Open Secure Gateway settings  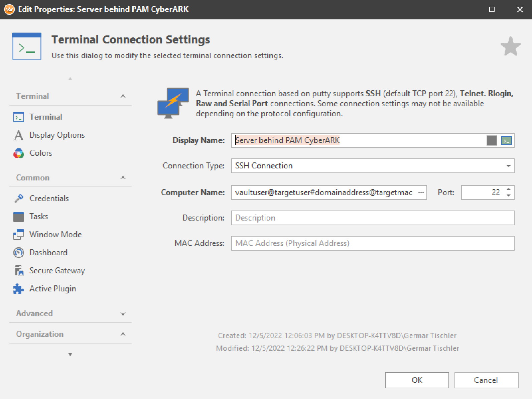57,271
